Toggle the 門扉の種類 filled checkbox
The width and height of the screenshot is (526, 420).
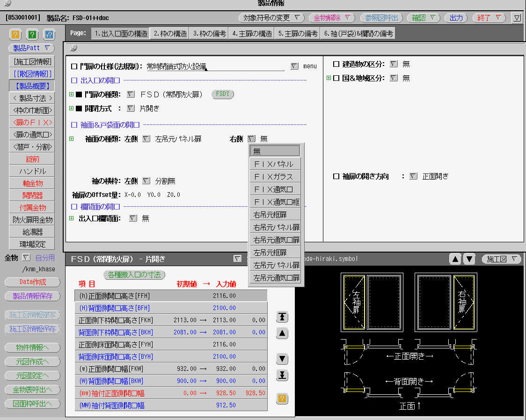(79, 94)
